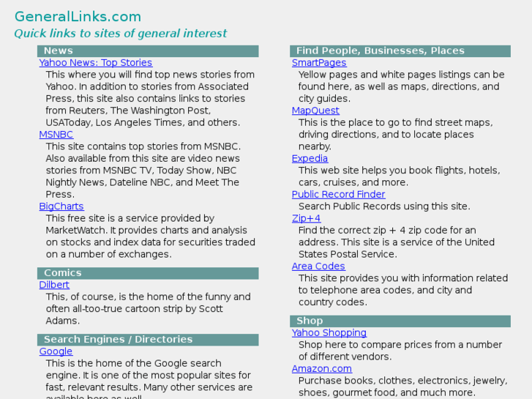Viewport: 532px width, 399px height.
Task: Open the SmartPages link
Action: (319, 63)
